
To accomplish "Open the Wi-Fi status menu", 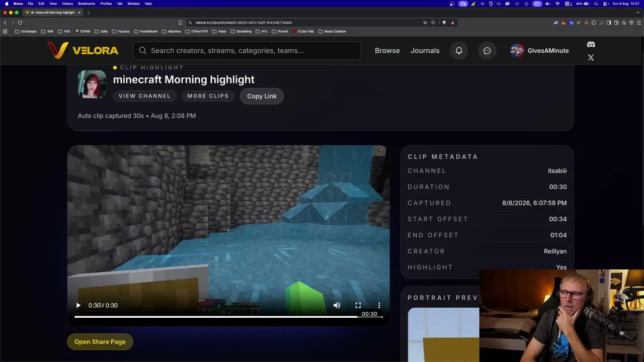I will coord(557,4).
